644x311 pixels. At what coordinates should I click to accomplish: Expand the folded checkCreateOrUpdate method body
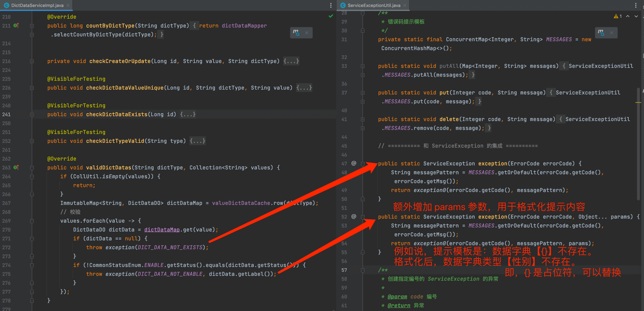click(x=291, y=61)
